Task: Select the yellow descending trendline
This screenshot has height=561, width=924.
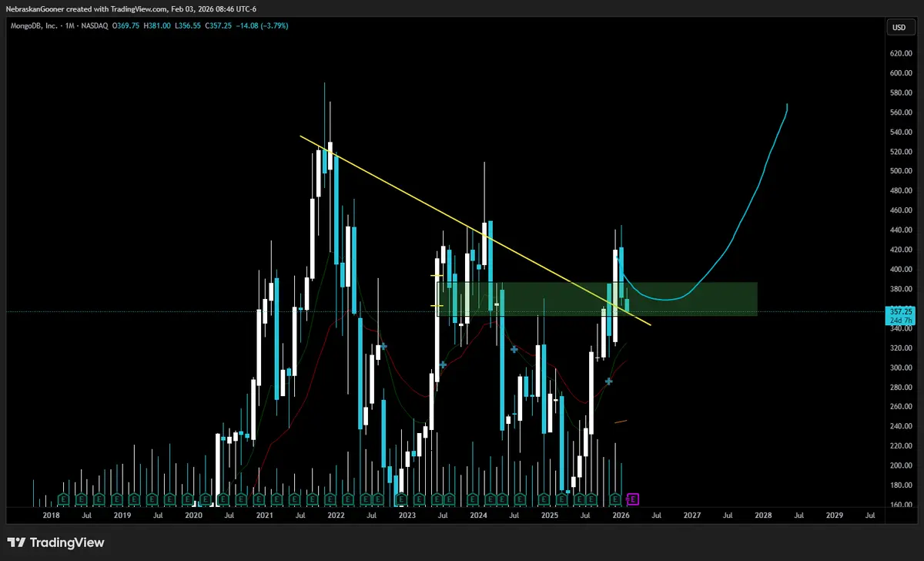Action: tap(474, 229)
